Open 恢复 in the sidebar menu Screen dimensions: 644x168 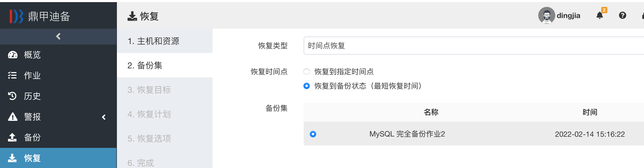32,158
